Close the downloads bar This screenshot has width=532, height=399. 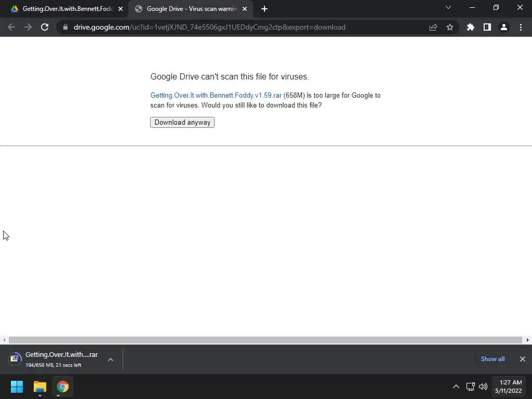pyautogui.click(x=523, y=359)
